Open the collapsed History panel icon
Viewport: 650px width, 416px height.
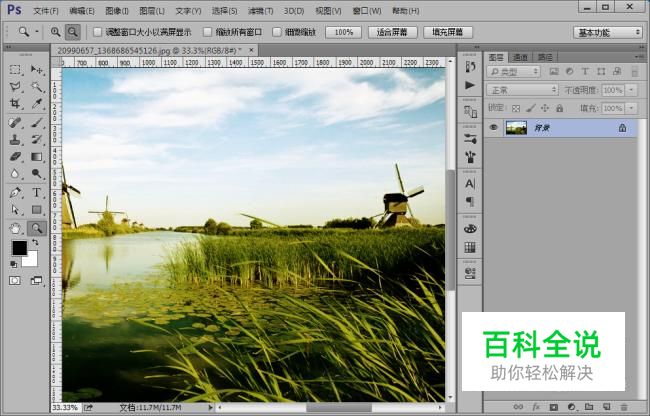click(x=470, y=67)
